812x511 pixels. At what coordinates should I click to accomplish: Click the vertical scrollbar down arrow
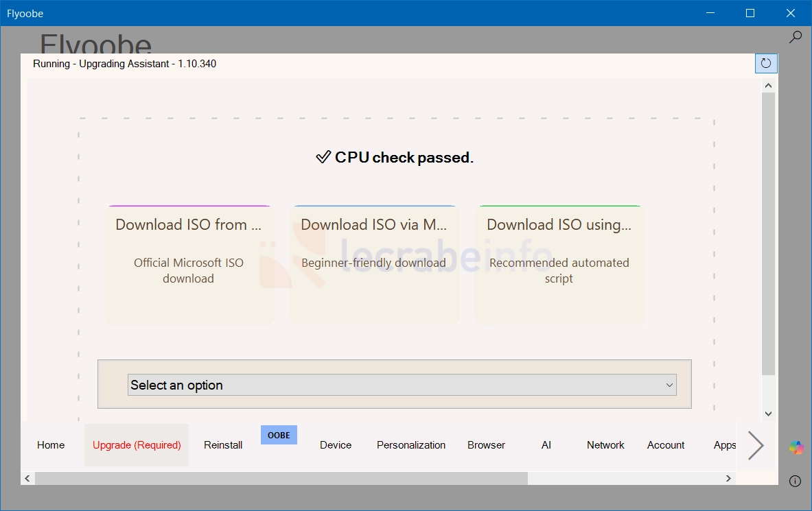pos(769,414)
